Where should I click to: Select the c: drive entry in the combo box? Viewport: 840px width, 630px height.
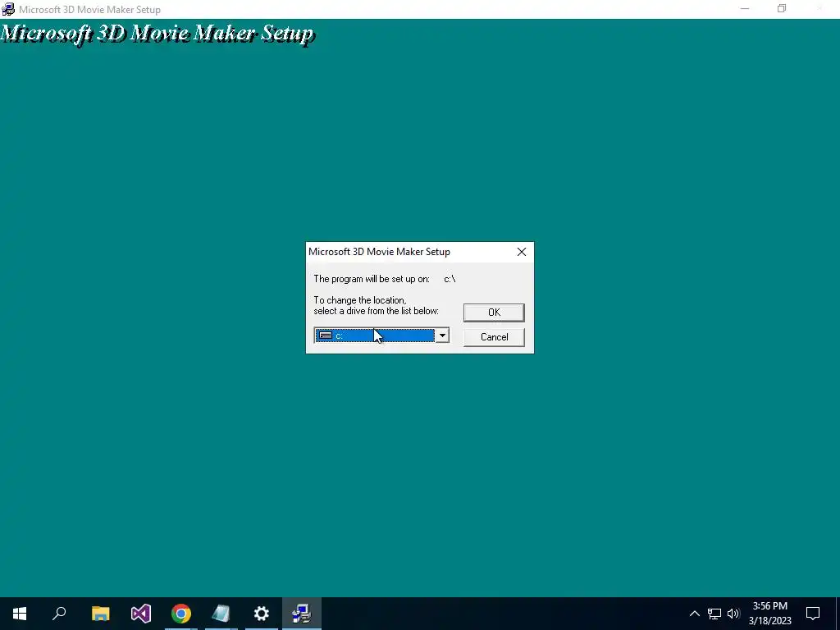point(375,336)
